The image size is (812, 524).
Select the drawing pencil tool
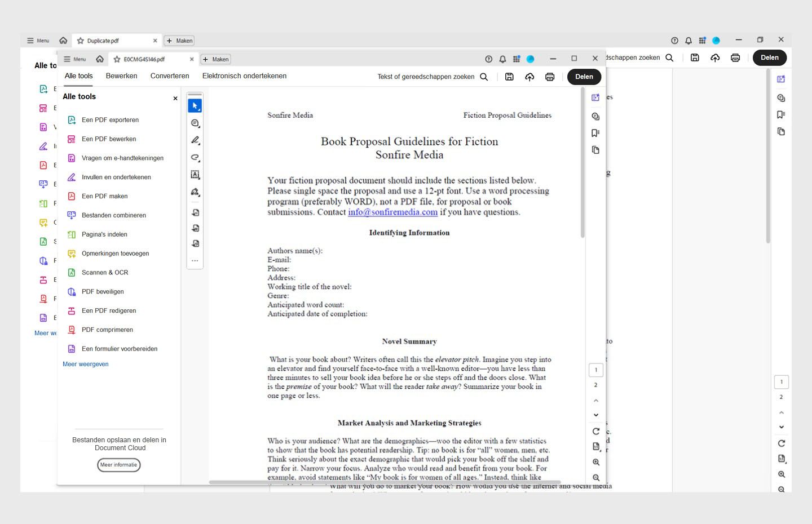(195, 140)
